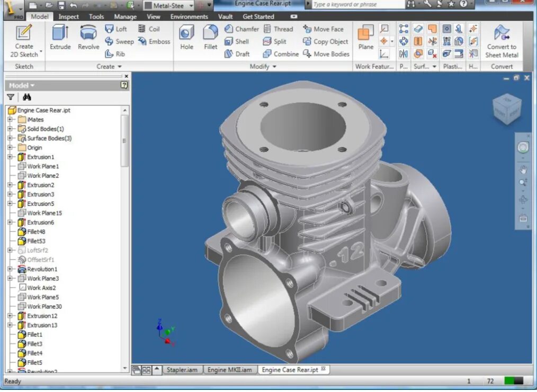Viewport: 537px width, 392px height.
Task: Select the Combine tool
Action: tap(281, 54)
